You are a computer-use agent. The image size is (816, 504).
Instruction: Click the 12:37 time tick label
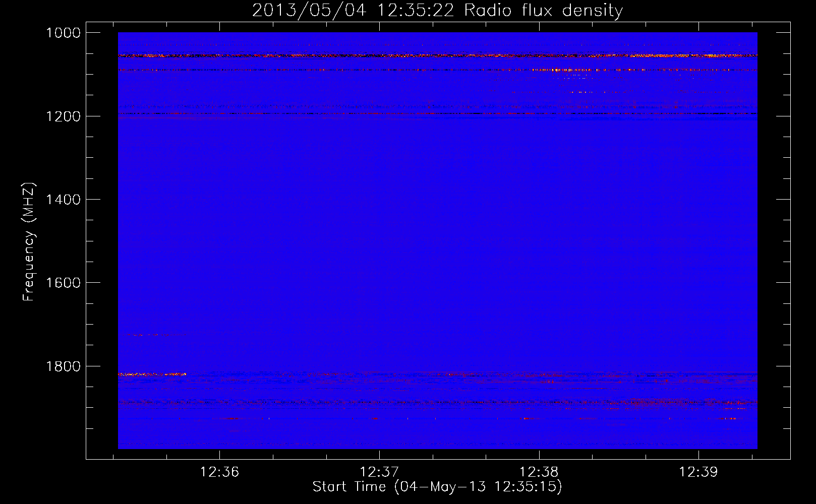(x=379, y=472)
